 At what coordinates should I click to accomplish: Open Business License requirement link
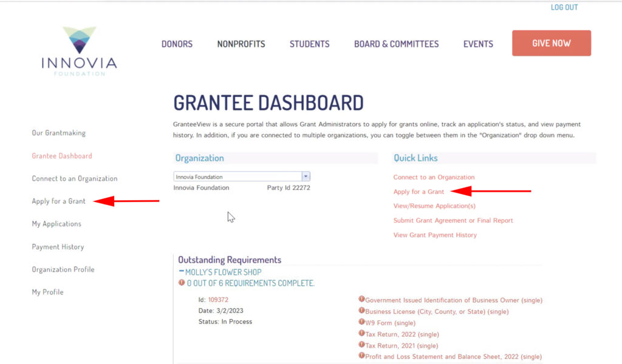437,312
